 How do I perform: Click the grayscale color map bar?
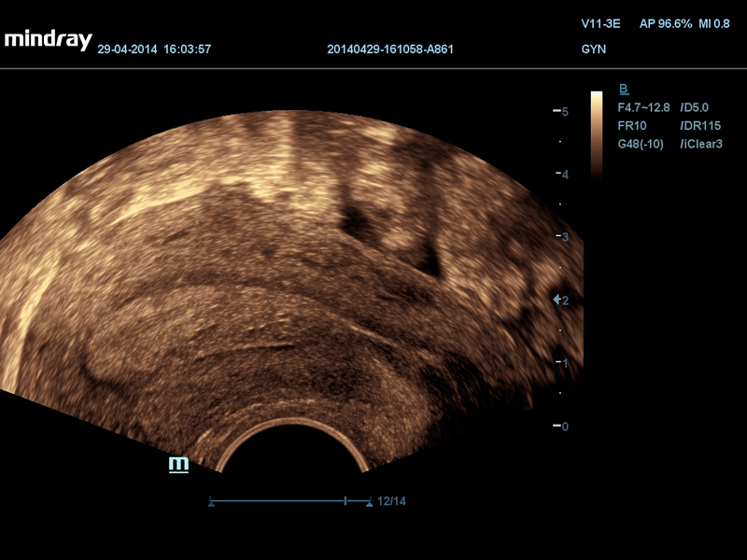[x=596, y=133]
